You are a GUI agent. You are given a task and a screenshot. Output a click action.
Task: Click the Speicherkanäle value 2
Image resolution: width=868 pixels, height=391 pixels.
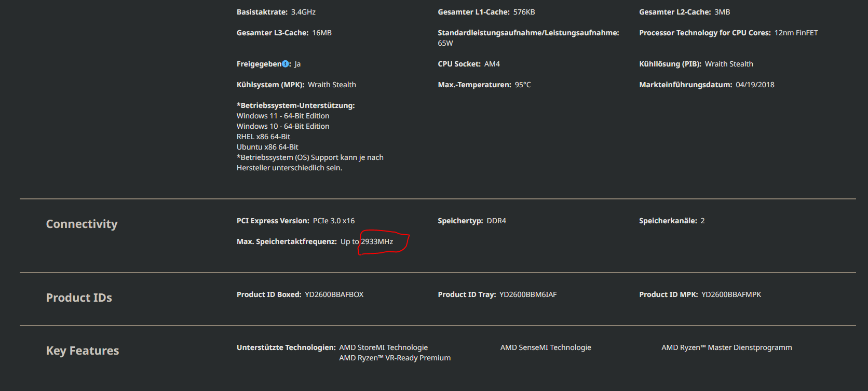(x=702, y=221)
